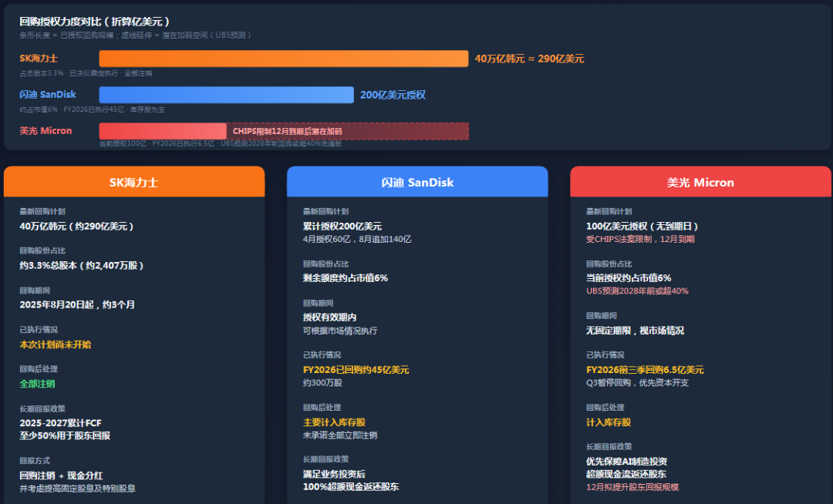The width and height of the screenshot is (833, 504).
Task: Click the '长期回报政策' label in the SanDisk card
Action: pos(325,459)
